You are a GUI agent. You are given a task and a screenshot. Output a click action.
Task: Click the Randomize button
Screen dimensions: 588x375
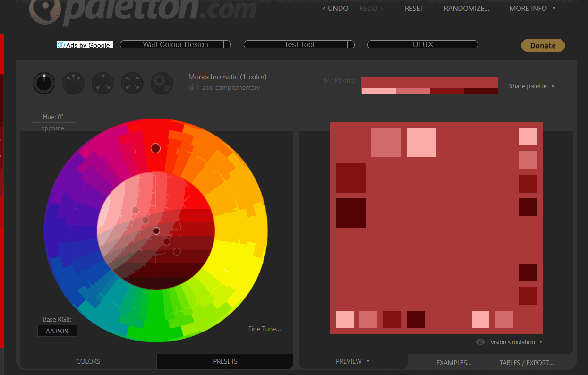coord(466,9)
